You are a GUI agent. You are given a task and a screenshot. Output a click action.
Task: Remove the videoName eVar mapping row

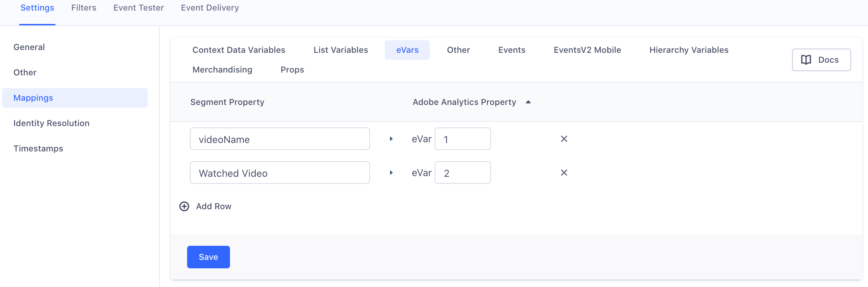point(564,139)
